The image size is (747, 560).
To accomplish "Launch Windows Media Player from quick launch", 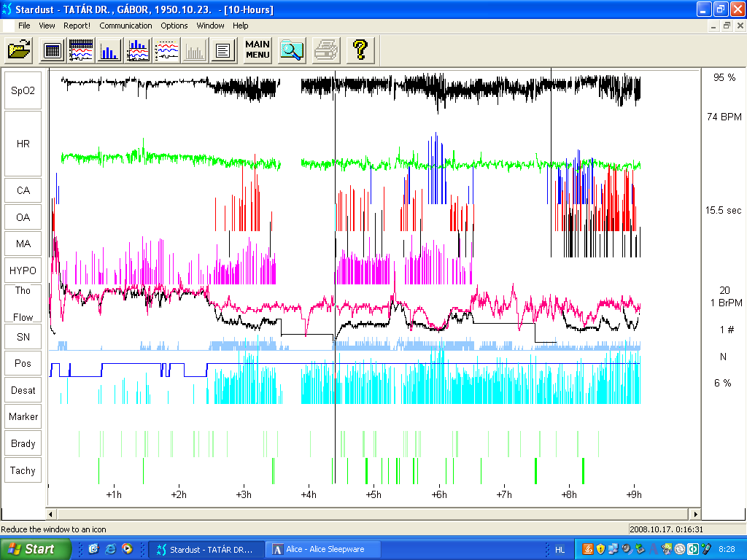I will [127, 548].
